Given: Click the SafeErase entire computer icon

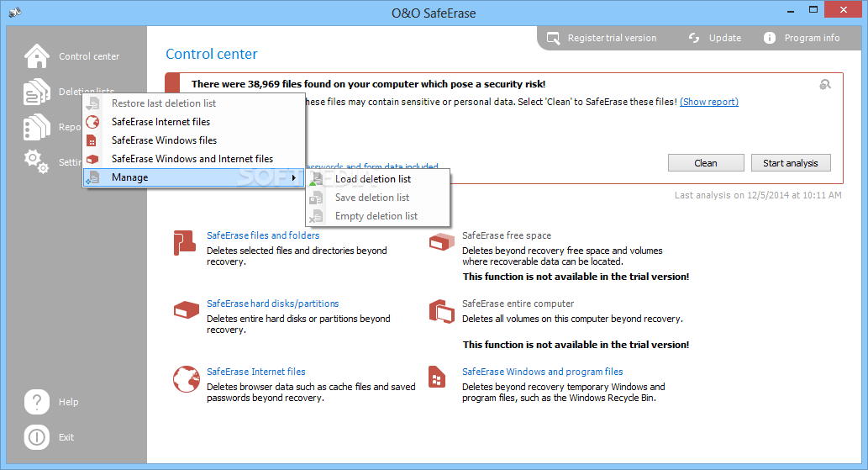Looking at the screenshot, I should (442, 311).
